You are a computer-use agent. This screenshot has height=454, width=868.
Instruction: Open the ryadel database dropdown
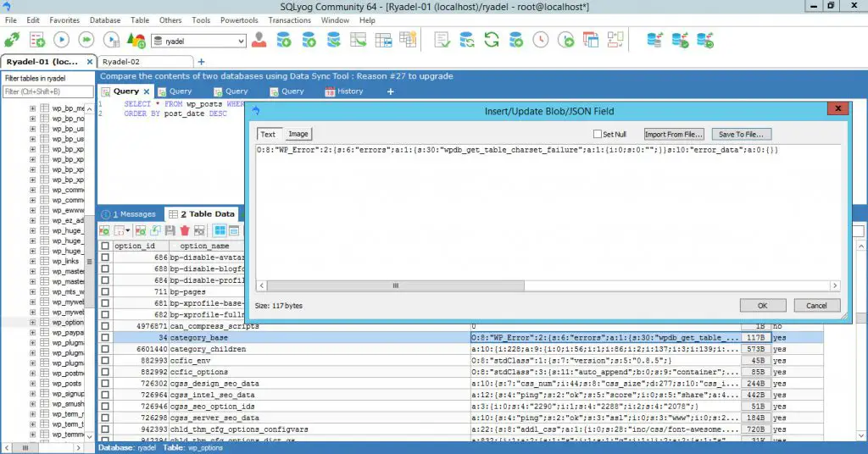click(x=241, y=41)
